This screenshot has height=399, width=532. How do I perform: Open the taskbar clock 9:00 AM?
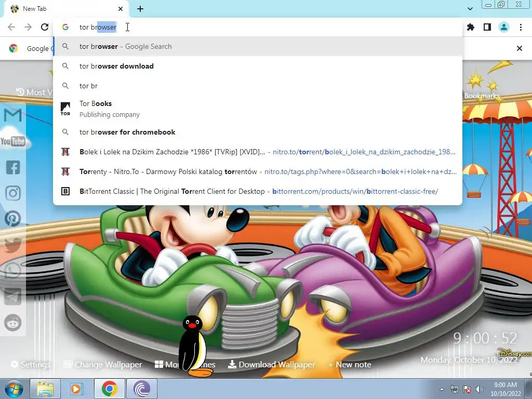(506, 389)
